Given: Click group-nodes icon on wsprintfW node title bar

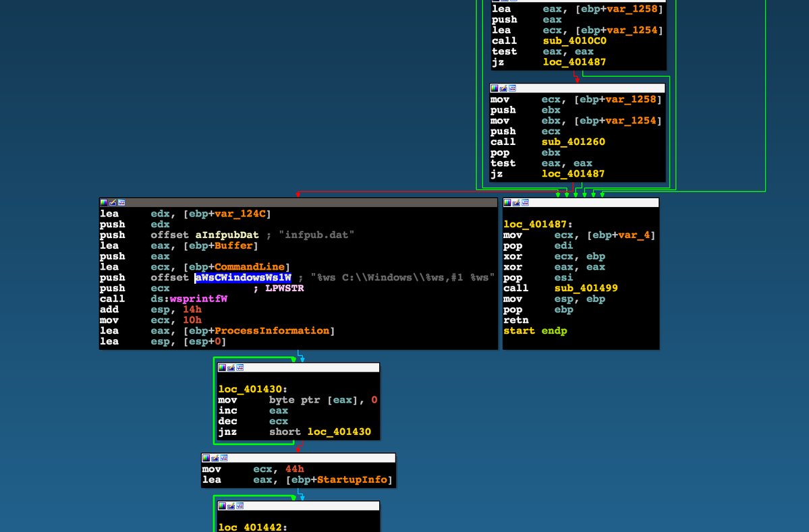Looking at the screenshot, I should click(120, 202).
